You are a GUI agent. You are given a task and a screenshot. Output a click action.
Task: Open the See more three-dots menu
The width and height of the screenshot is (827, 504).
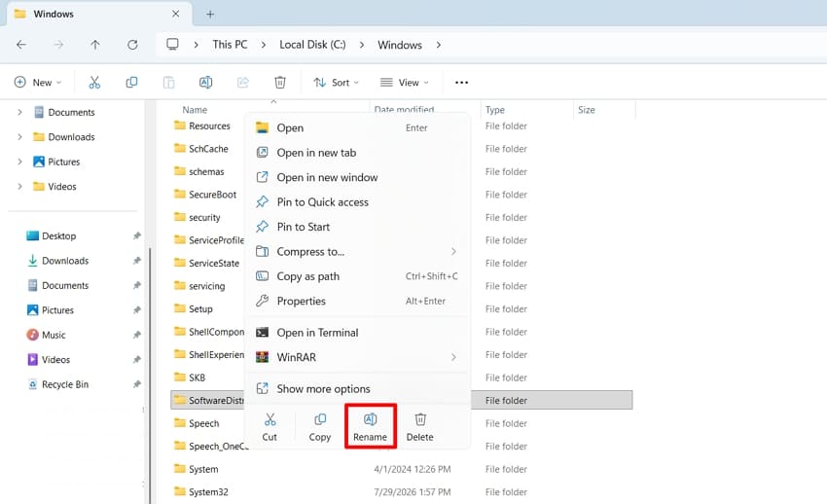pyautogui.click(x=461, y=83)
